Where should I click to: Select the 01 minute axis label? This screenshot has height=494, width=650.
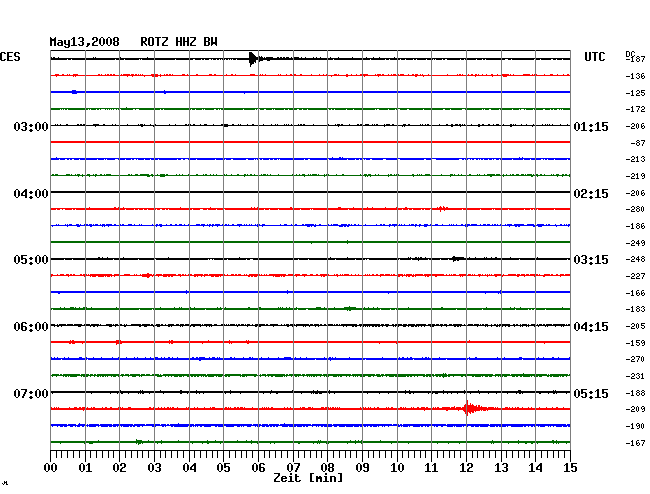(x=85, y=468)
